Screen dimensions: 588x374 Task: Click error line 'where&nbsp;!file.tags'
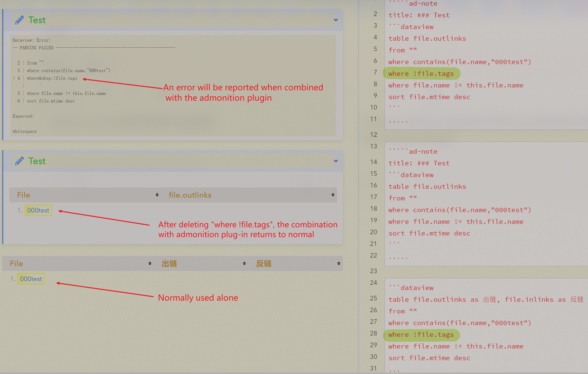tap(52, 78)
